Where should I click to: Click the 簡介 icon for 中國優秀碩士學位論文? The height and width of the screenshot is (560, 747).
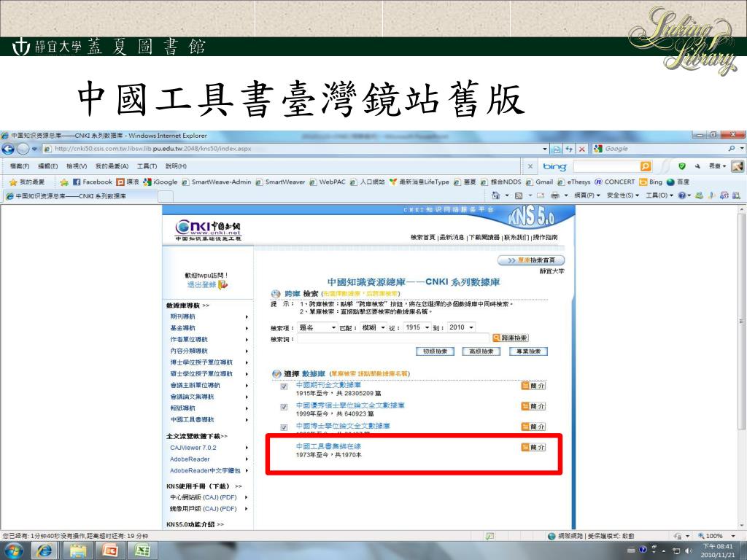pyautogui.click(x=533, y=406)
